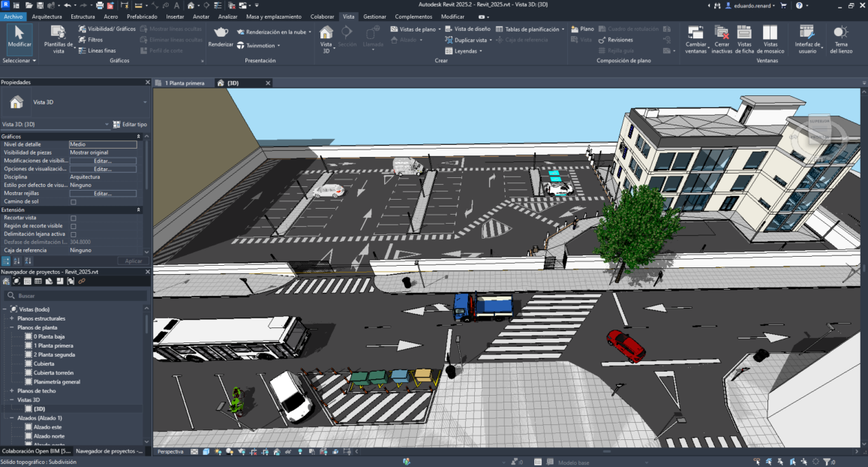868x467 pixels.
Task: Open the Arquitectura ribbon tab
Action: 47,16
